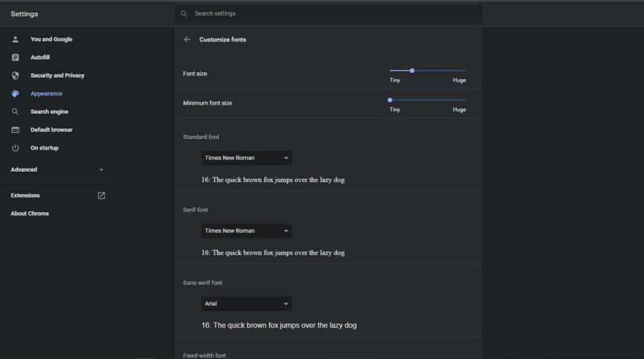
Task: Expand the Advanced section in sidebar
Action: (x=57, y=170)
